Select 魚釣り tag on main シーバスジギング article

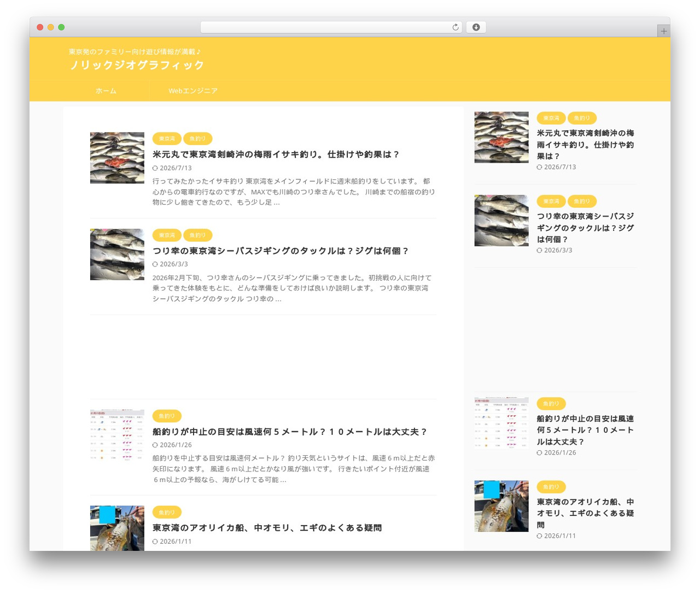tap(197, 235)
